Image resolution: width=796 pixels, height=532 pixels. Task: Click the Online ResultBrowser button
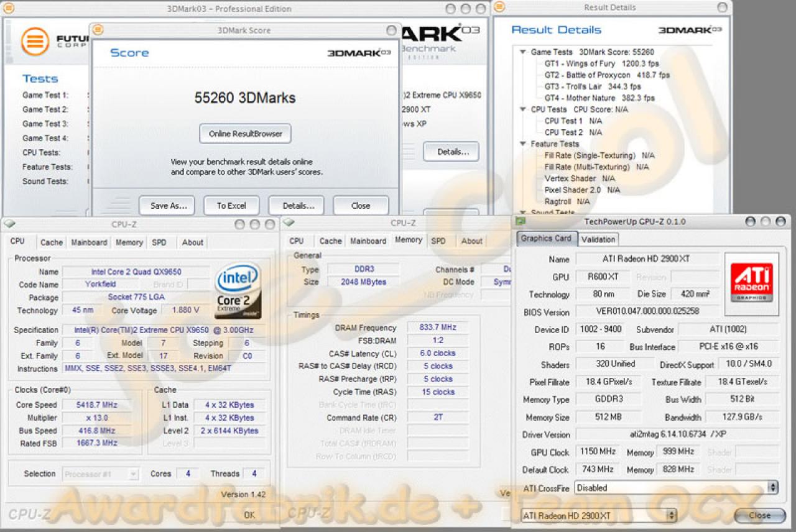click(x=245, y=134)
